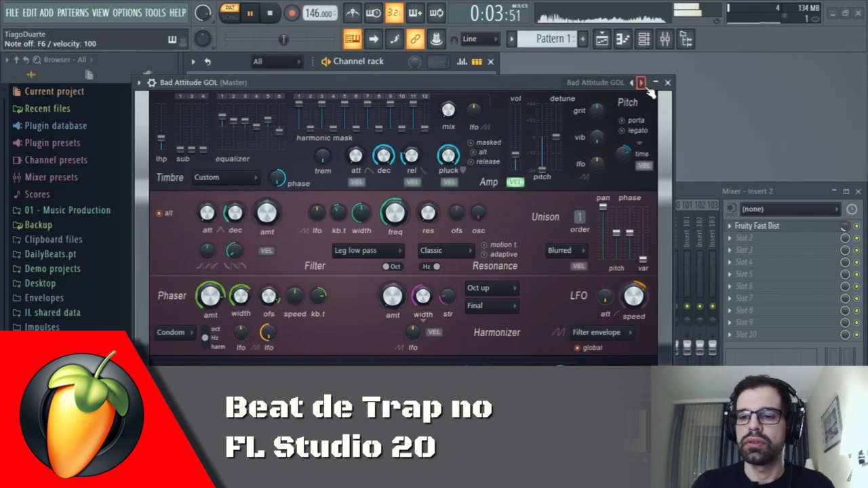Click the filter freq knob
868x488 pixels.
tap(395, 213)
